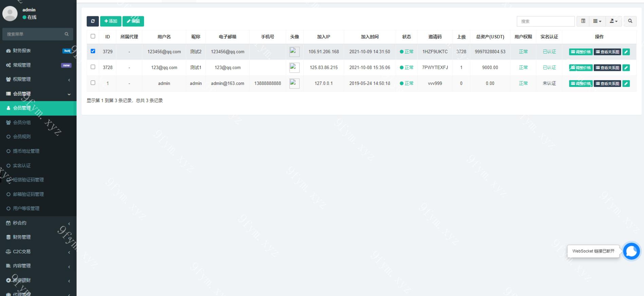Click pencil edit icon for row 3729
This screenshot has width=644, height=296.
(626, 52)
